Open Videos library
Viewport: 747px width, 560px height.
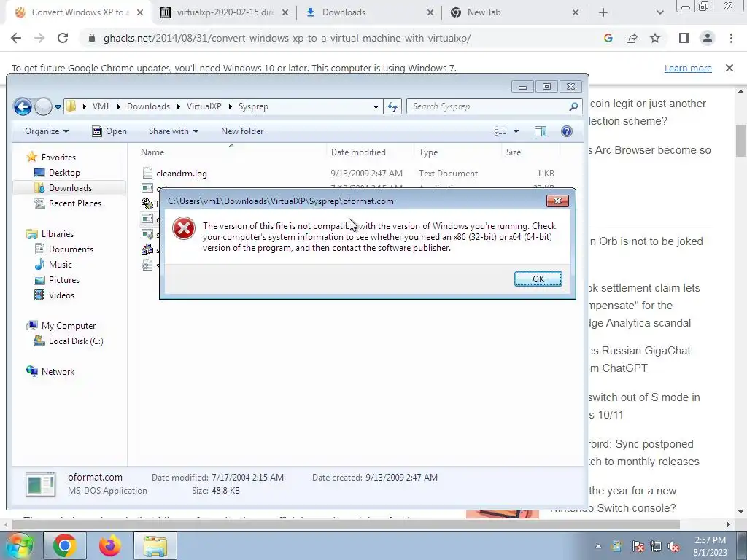[61, 295]
